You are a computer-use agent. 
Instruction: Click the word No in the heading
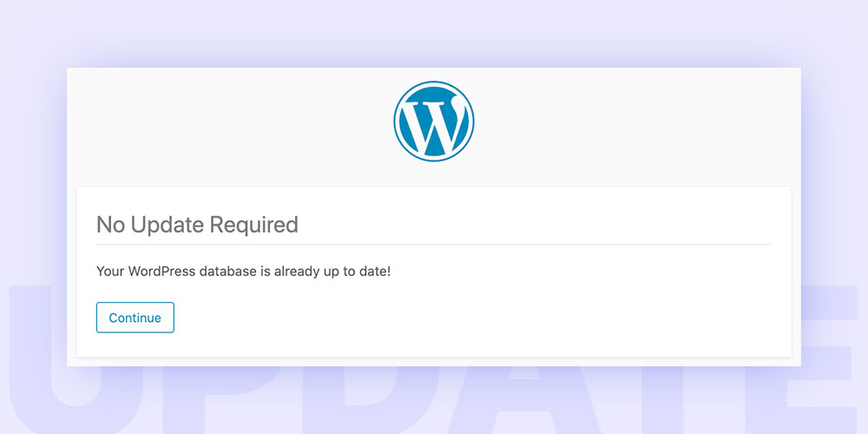coord(111,226)
